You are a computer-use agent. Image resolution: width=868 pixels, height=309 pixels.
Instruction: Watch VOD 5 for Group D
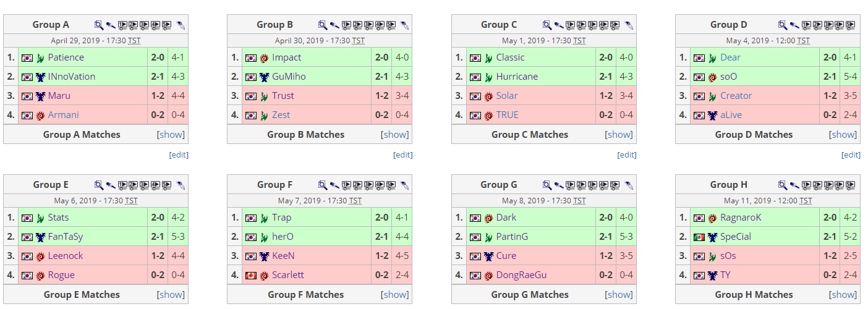[x=851, y=25]
